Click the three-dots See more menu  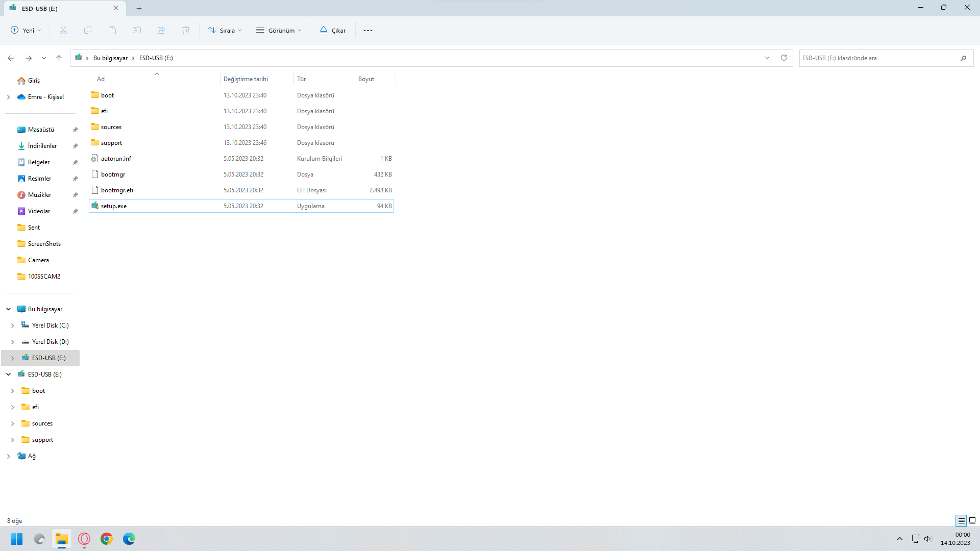[368, 31]
